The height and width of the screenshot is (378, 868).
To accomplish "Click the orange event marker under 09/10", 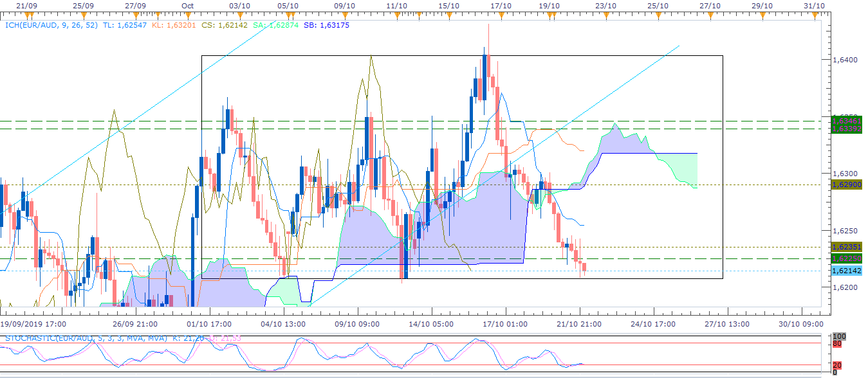I will pos(345,17).
